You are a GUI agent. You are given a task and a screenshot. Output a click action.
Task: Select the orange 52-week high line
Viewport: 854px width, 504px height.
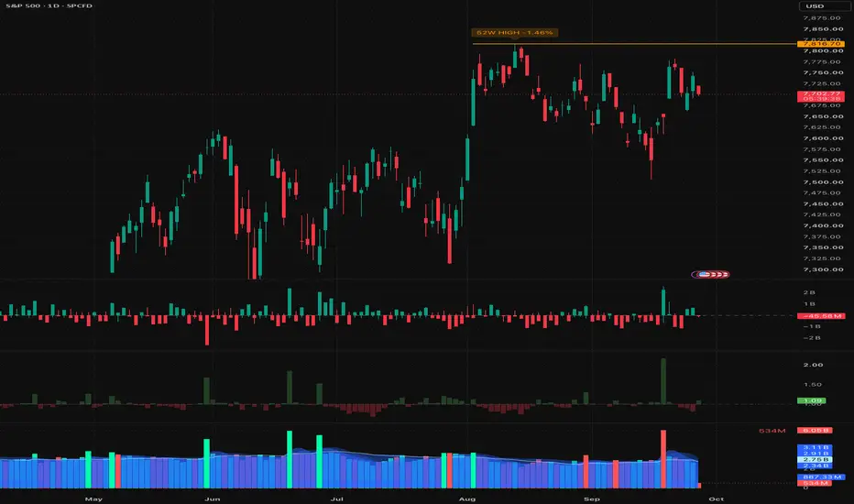pos(634,44)
